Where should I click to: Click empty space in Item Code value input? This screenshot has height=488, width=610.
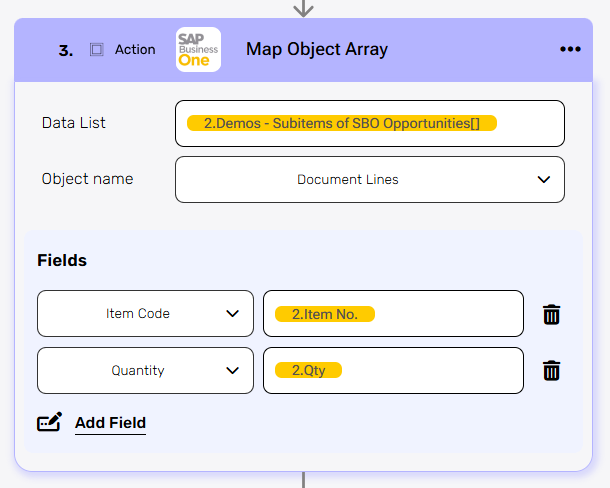pos(450,314)
